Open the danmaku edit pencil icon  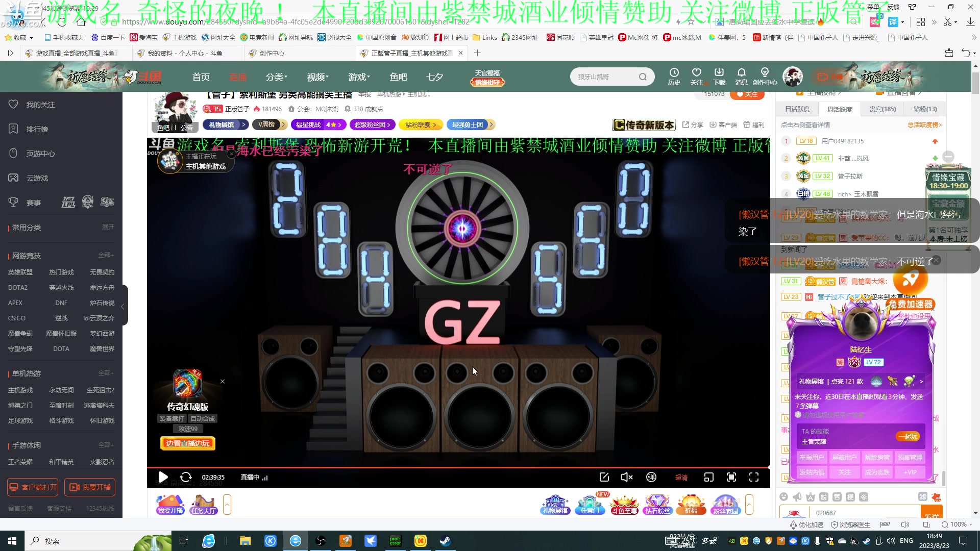(604, 477)
